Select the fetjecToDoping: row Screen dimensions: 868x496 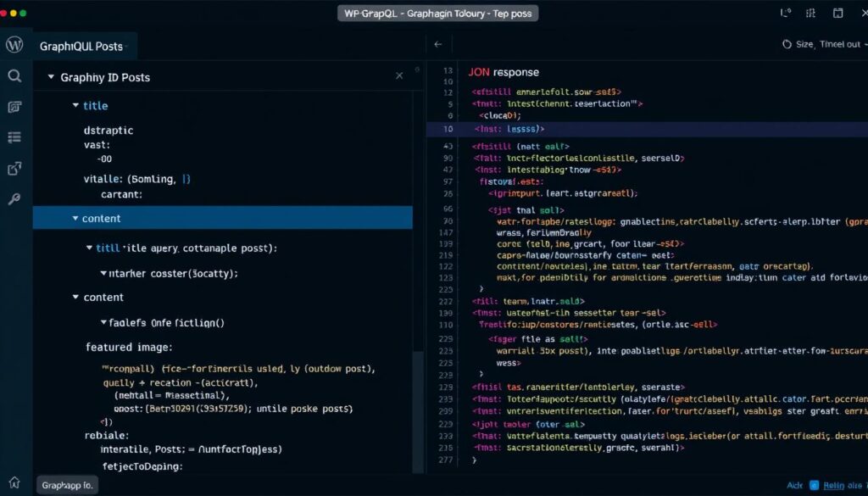tap(142, 466)
